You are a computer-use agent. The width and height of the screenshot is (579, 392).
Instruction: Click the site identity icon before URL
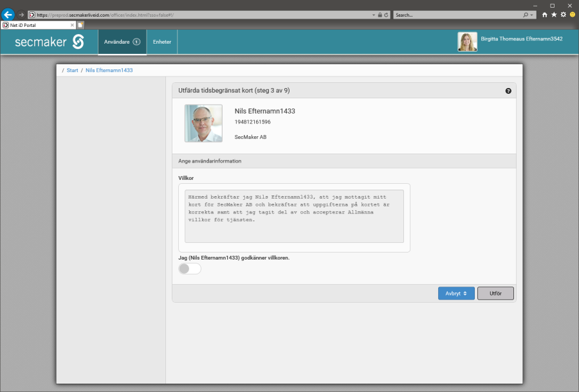point(32,15)
